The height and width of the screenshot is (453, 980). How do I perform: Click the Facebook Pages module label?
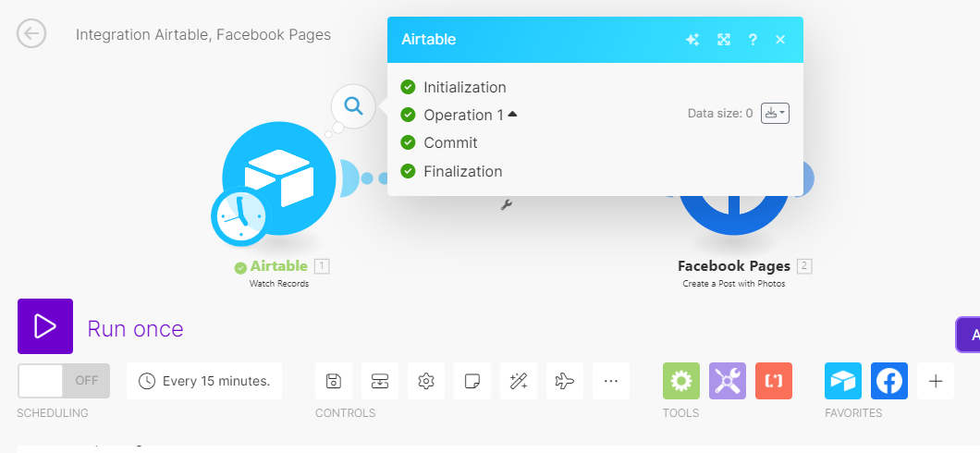(734, 266)
